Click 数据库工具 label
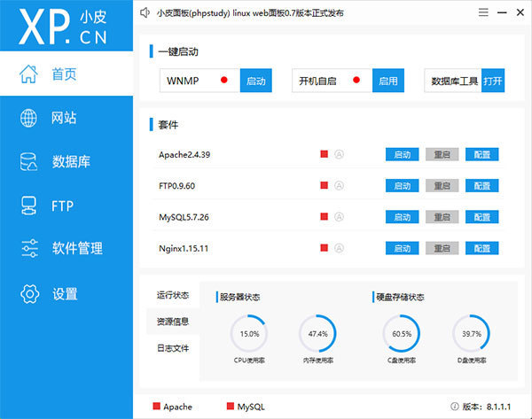532x419 pixels. 454,81
